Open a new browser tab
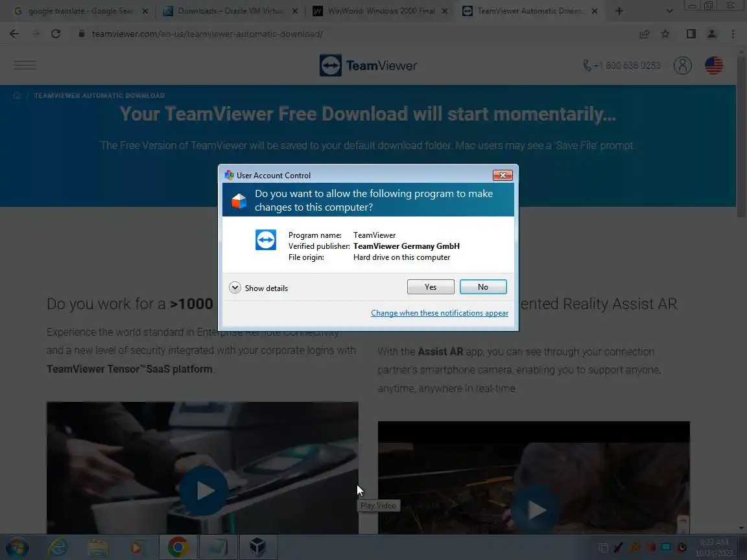The height and width of the screenshot is (560, 747). click(619, 11)
